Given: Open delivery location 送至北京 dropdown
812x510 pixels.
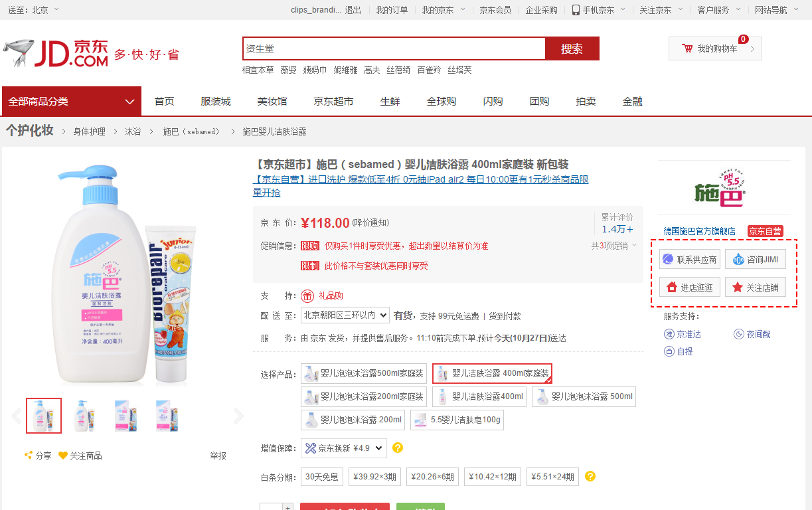Looking at the screenshot, I should (x=33, y=10).
